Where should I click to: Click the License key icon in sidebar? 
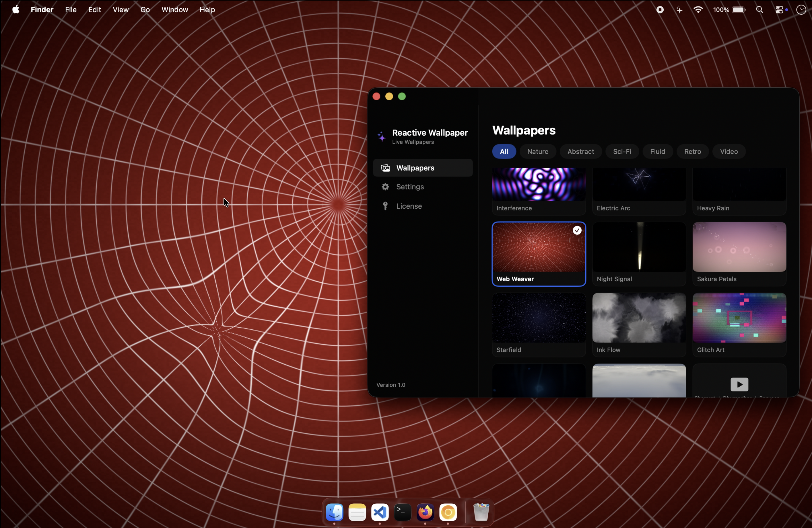[x=385, y=206]
